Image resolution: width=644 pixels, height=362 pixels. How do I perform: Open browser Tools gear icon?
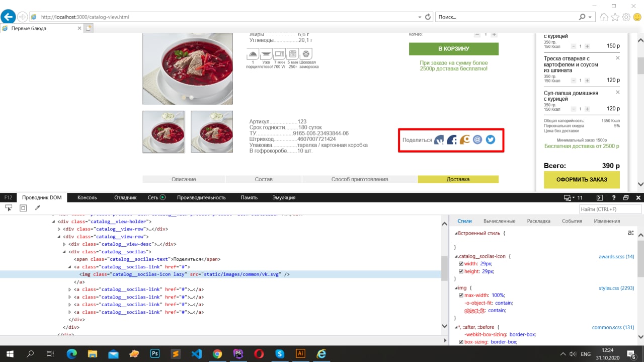point(626,17)
